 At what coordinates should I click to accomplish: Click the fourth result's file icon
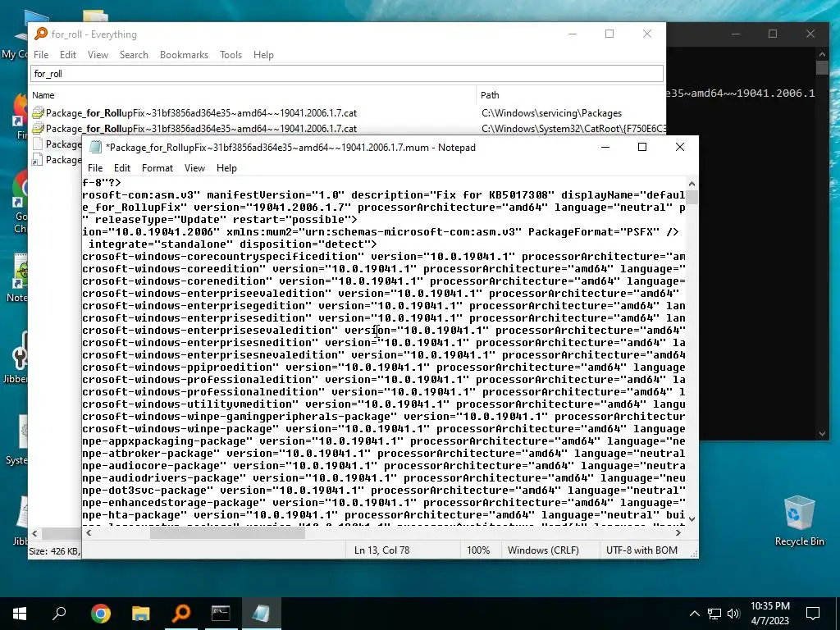tap(38, 159)
